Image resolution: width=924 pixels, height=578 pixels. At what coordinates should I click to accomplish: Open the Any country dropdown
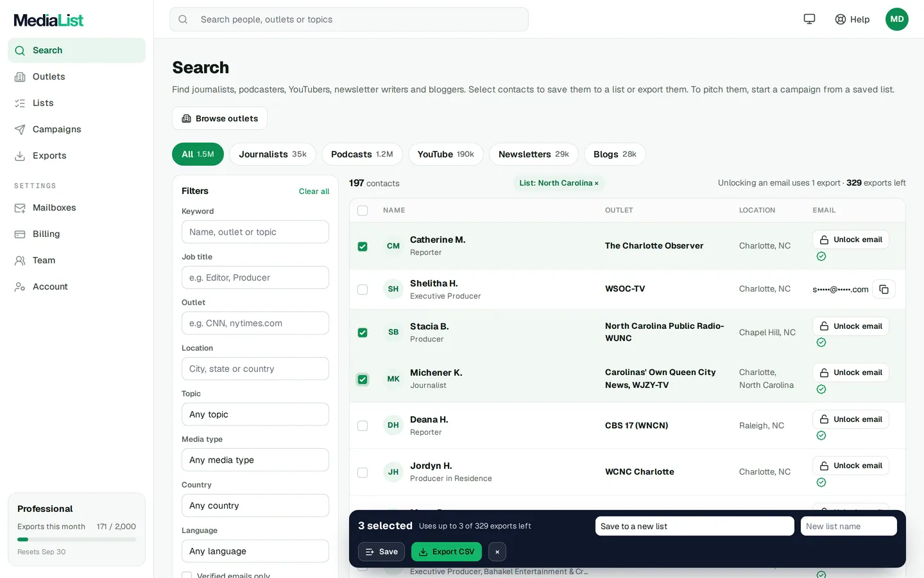(x=255, y=505)
